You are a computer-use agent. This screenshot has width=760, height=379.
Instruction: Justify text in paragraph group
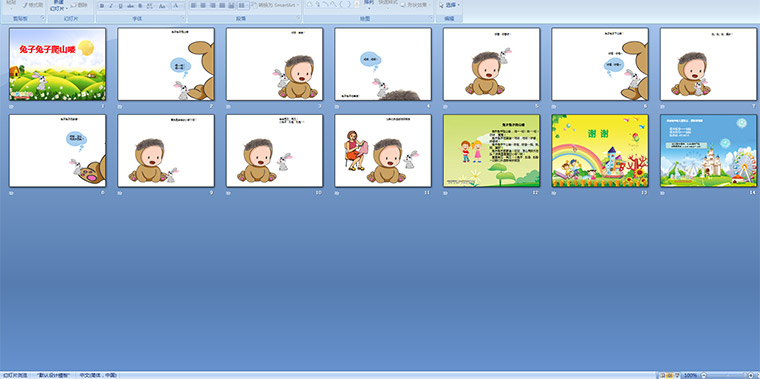(222, 5)
